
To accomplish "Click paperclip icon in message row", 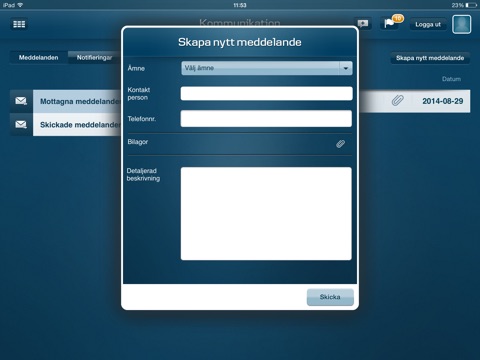I will [x=397, y=100].
